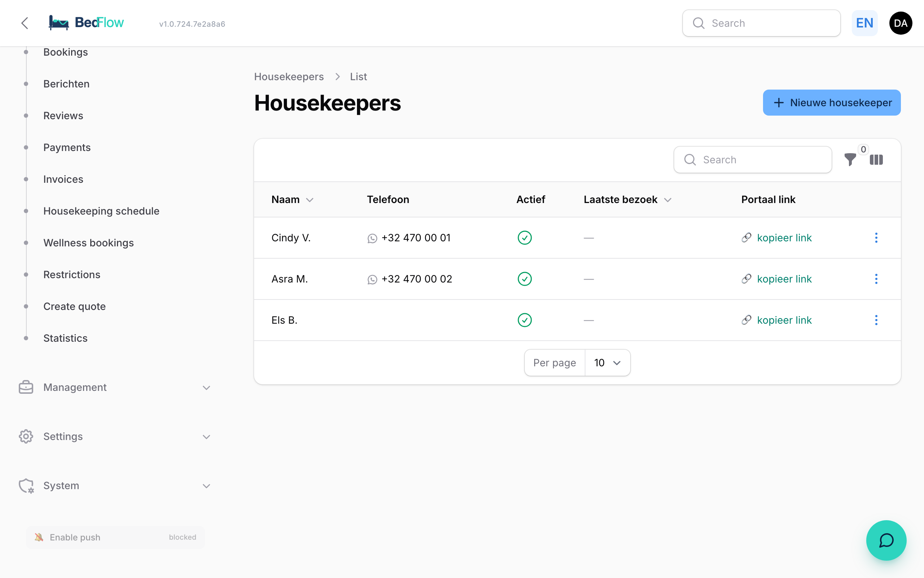This screenshot has width=924, height=578.
Task: Click the Telefoon column header
Action: 388,199
